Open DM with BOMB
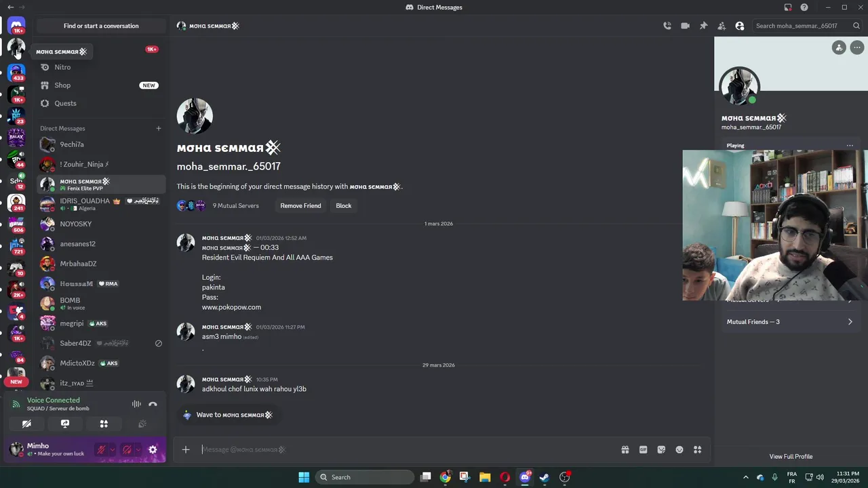Screen dimensions: 868x488 coord(101,304)
